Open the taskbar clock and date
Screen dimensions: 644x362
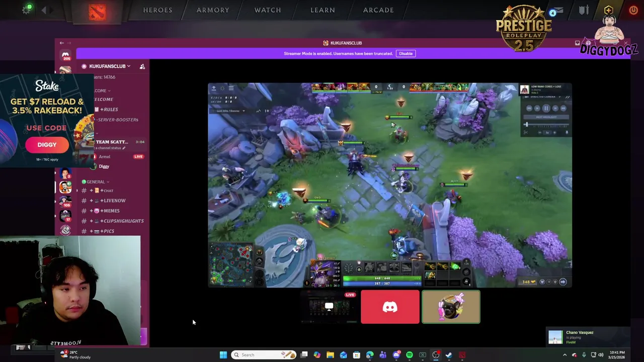click(616, 355)
